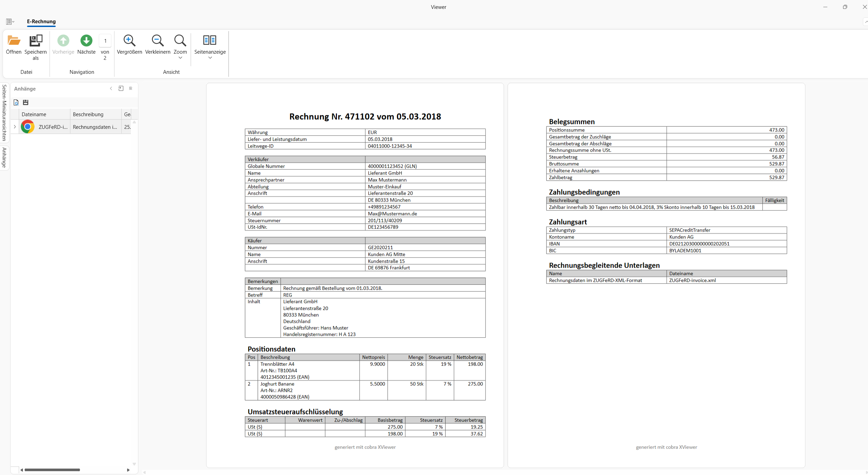Click the horizontal scroll right arrow in Anhänge
Viewport: 868px width, 475px height.
[x=128, y=470]
